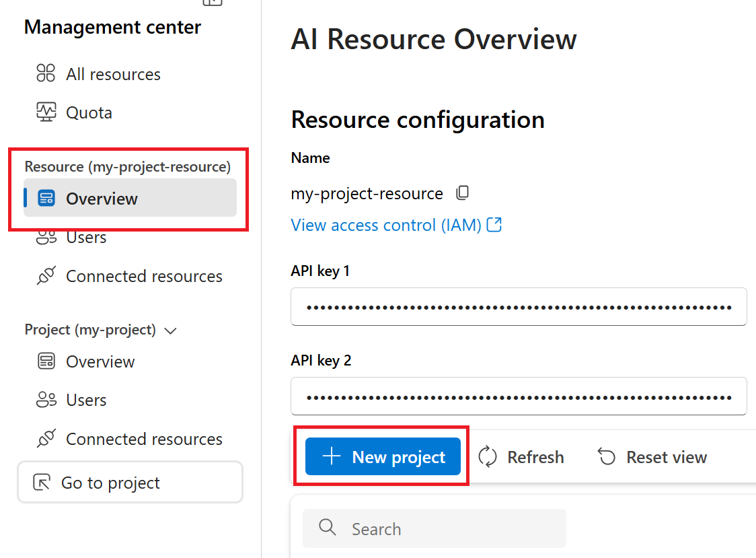The width and height of the screenshot is (756, 558).
Task: Click the Name label
Action: [x=311, y=158]
